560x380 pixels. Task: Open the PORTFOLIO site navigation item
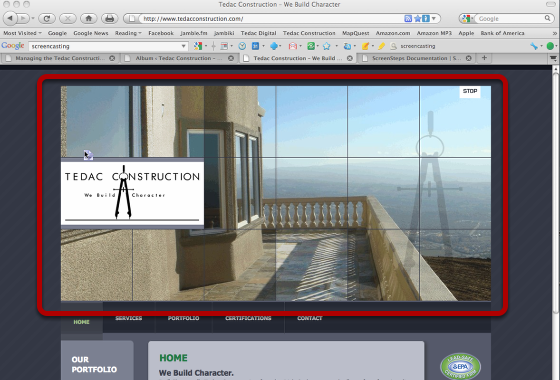184,318
